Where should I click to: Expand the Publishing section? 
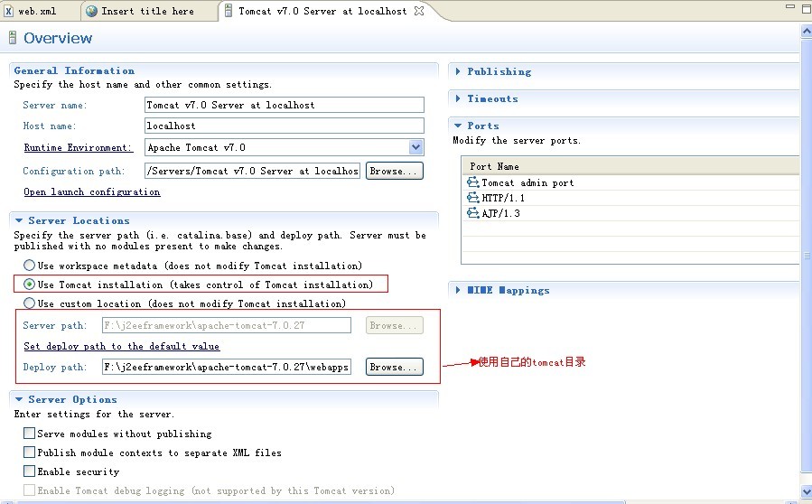(x=458, y=71)
